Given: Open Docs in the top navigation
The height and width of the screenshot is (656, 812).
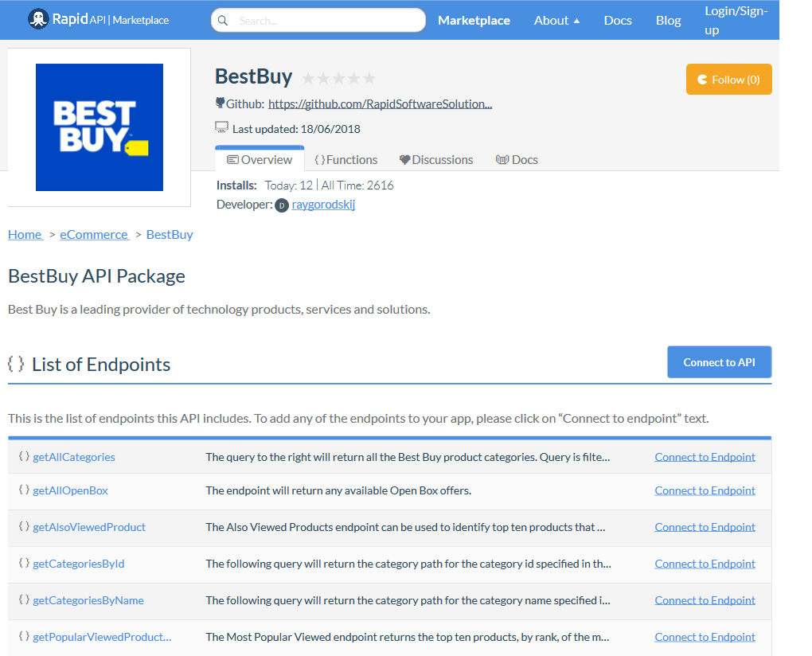Looking at the screenshot, I should pyautogui.click(x=618, y=20).
